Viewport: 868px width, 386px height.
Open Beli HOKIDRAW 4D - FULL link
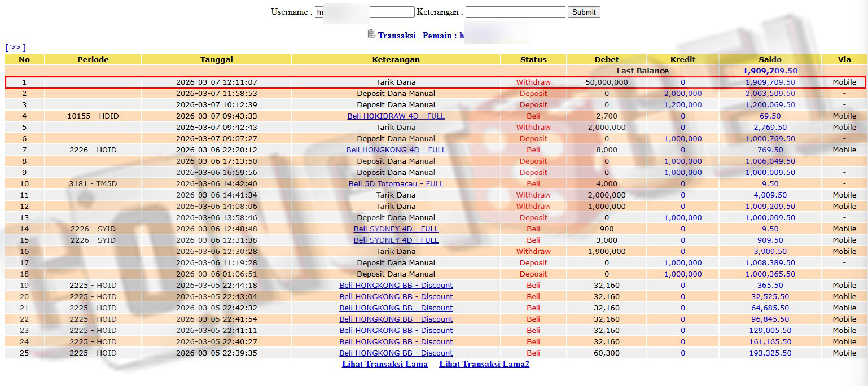tap(396, 116)
